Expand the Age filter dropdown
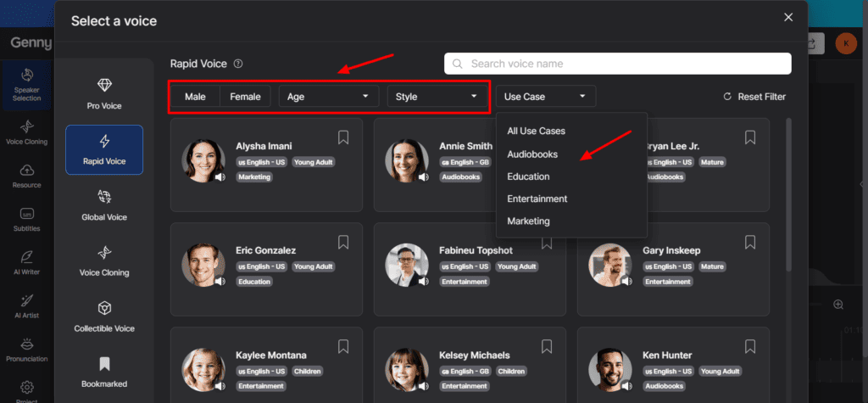 click(x=328, y=97)
